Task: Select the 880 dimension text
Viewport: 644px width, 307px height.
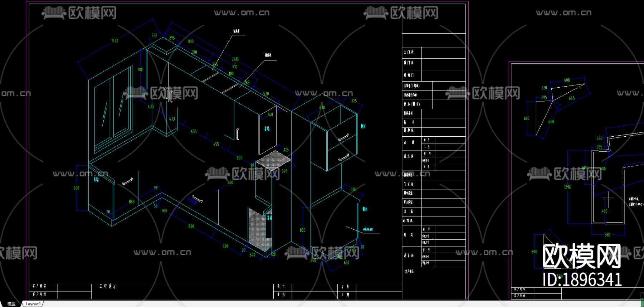Action: 132,202
